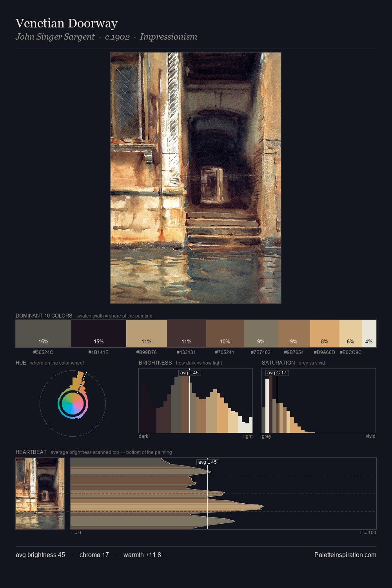The width and height of the screenshot is (392, 588).
Task: Click the 'light' axis label under Brightness
Action: click(x=248, y=436)
